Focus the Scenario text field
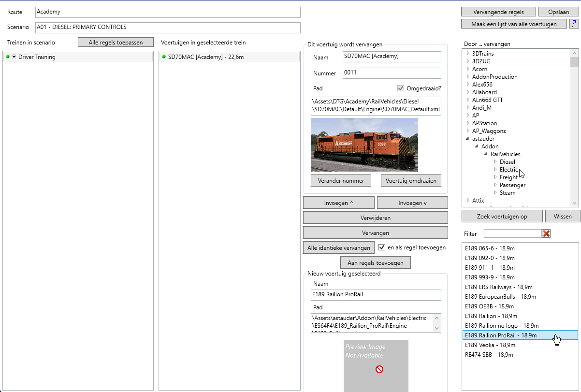 [x=168, y=28]
